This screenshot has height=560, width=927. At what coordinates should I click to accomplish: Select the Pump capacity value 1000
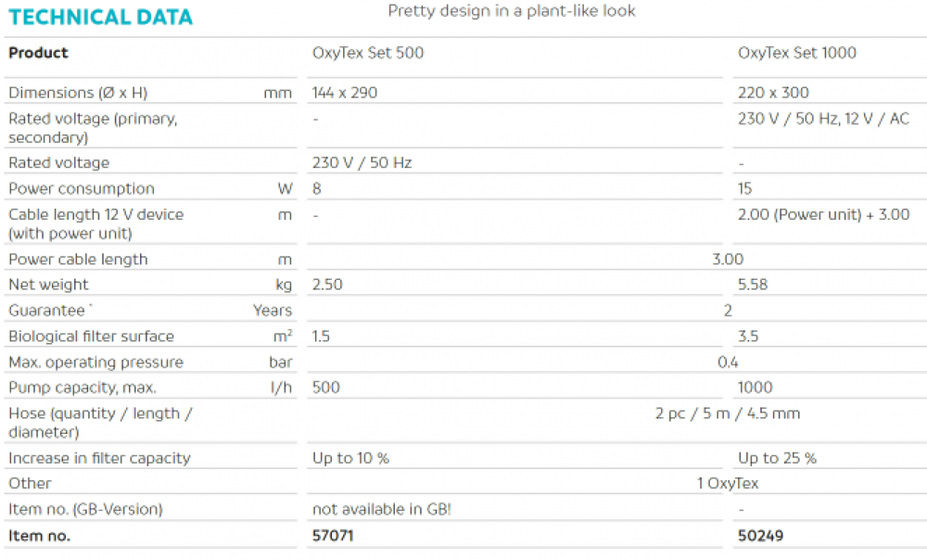point(755,388)
